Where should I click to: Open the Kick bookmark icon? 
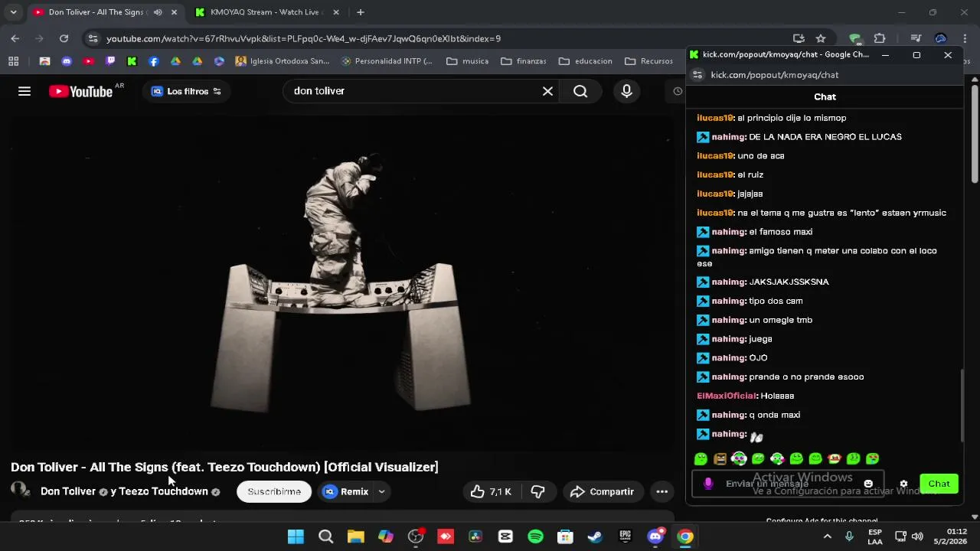coord(132,61)
